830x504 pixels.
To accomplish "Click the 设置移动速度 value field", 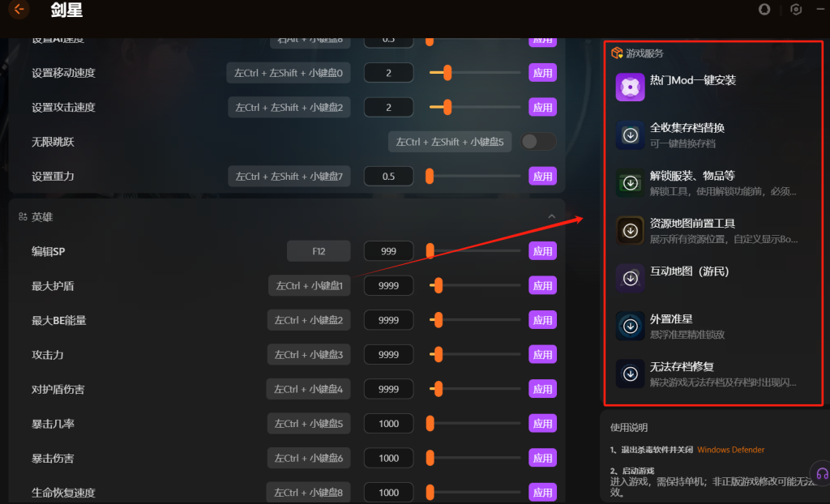I will tap(388, 73).
